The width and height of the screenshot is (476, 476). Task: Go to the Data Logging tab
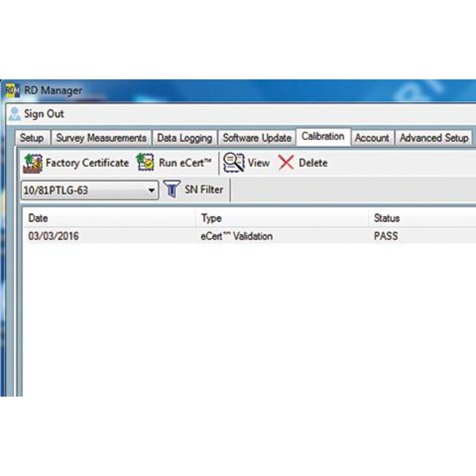pyautogui.click(x=184, y=138)
